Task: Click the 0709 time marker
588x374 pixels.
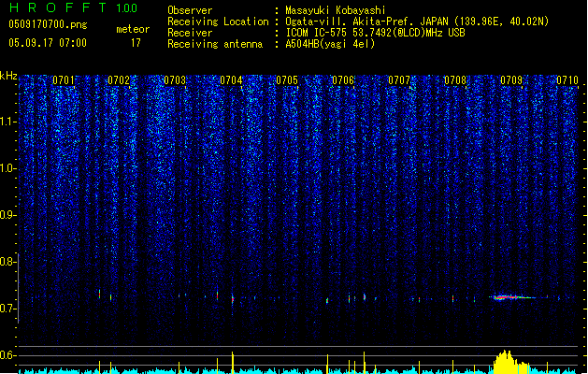Action: (511, 80)
